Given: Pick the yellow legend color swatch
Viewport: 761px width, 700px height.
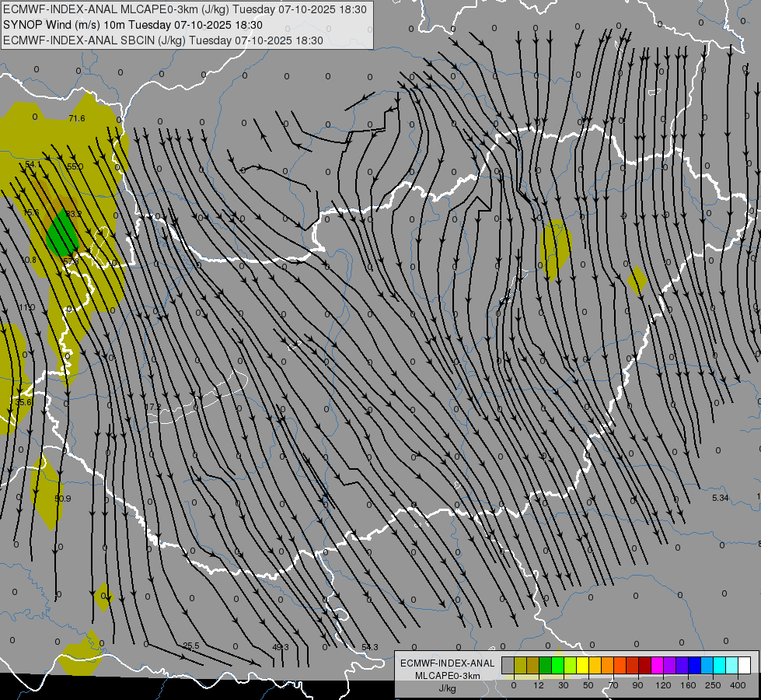Looking at the screenshot, I should [582, 665].
